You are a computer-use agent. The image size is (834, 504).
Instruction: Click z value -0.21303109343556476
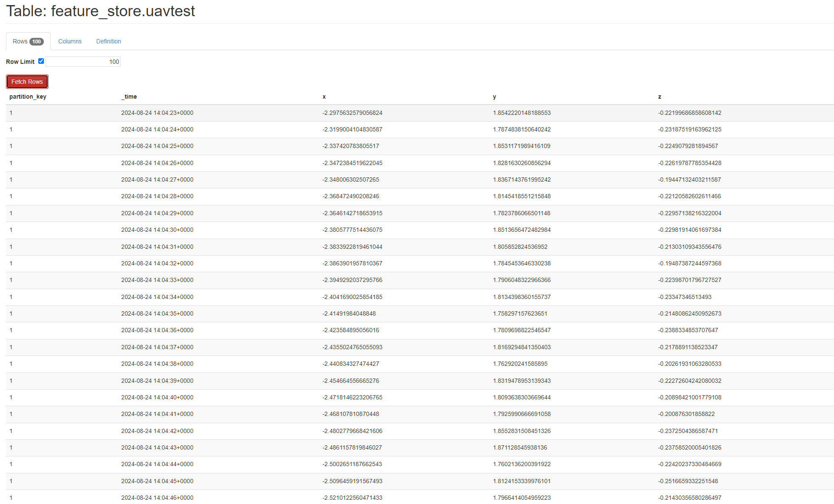tap(690, 247)
